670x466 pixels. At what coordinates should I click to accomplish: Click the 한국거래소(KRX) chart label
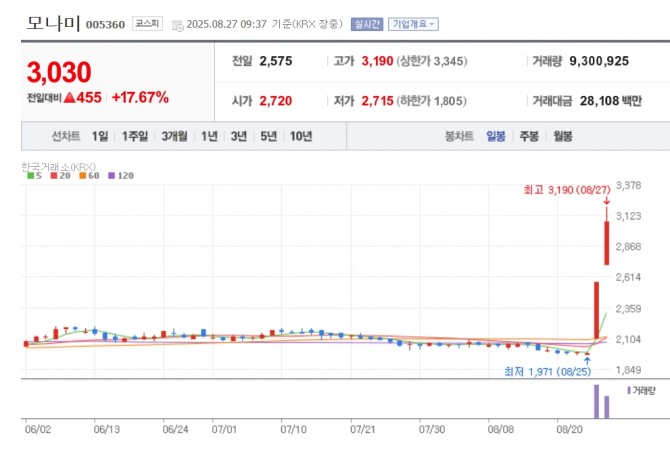[x=59, y=167]
